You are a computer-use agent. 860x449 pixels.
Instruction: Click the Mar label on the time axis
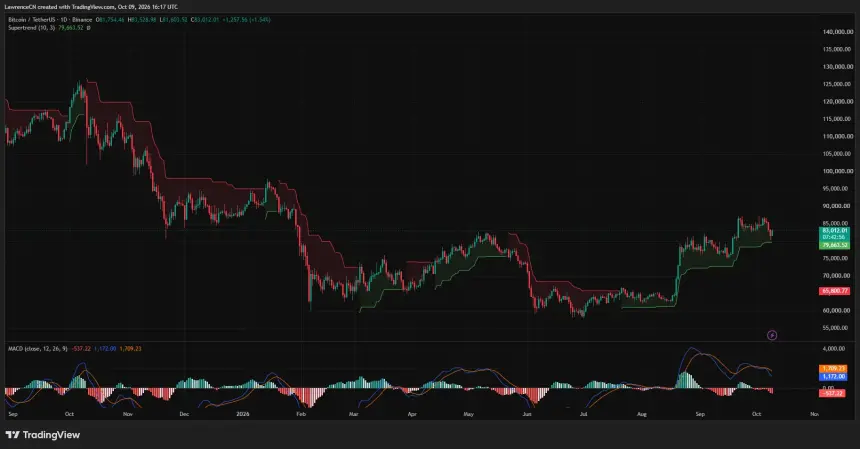[x=354, y=414]
